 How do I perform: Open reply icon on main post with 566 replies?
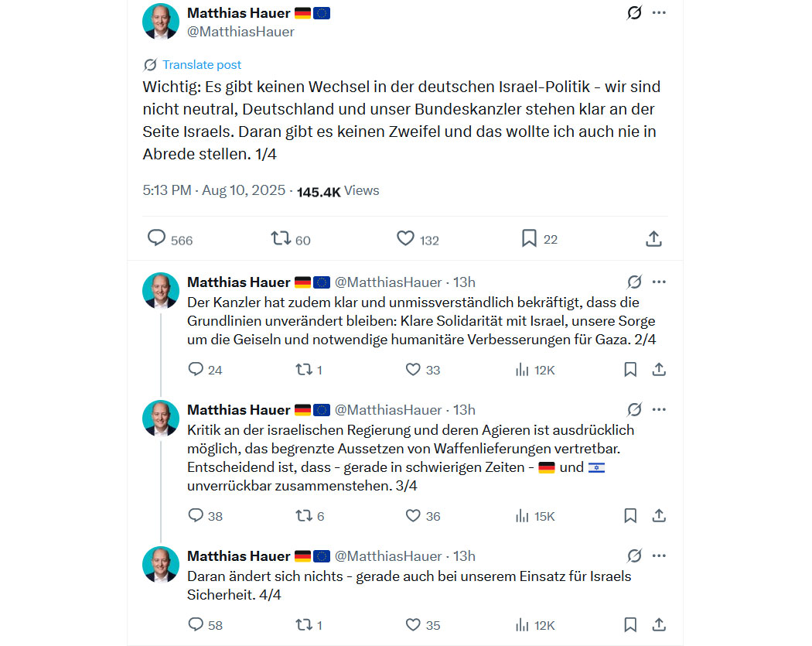(156, 238)
